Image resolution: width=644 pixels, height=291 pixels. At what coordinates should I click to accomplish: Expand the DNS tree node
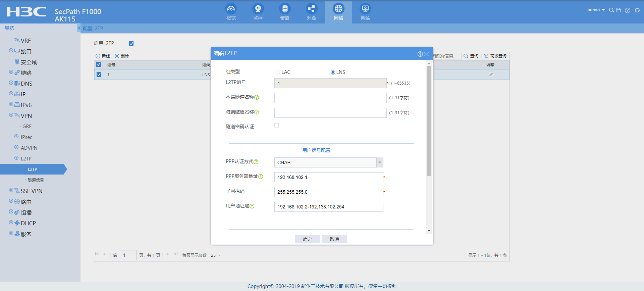pos(11,83)
